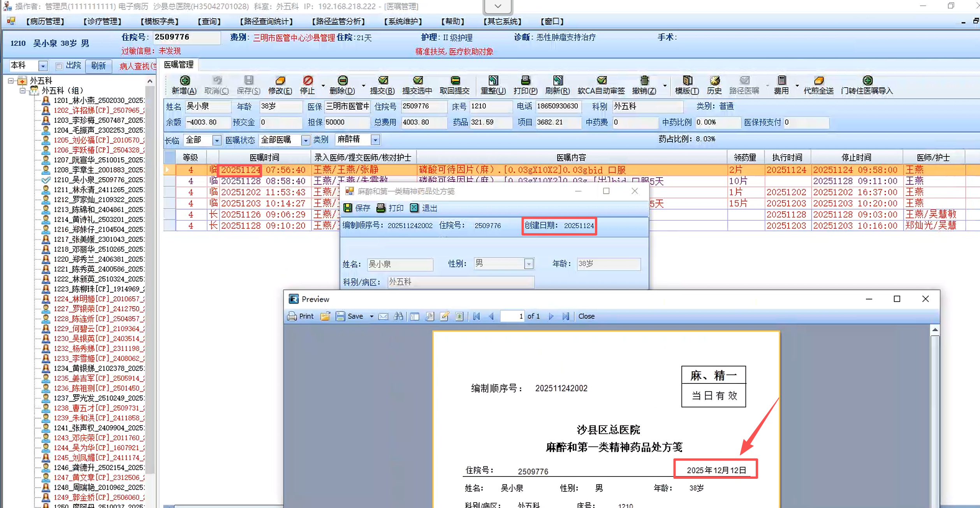Screen dimensions: 980x508
Task: Click the 新增(A) add order icon
Action: tap(185, 81)
